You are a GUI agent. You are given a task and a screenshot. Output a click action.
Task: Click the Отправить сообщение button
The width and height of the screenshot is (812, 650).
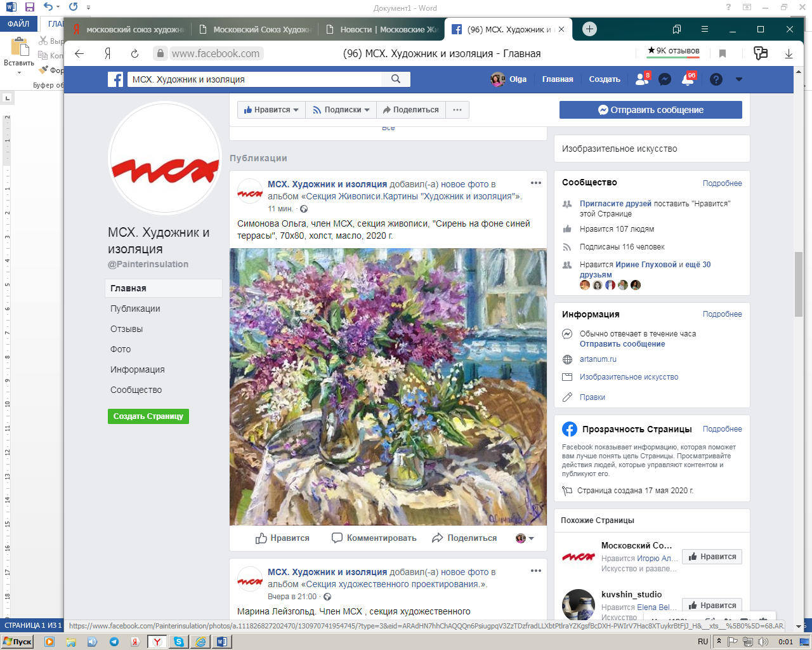(x=650, y=110)
